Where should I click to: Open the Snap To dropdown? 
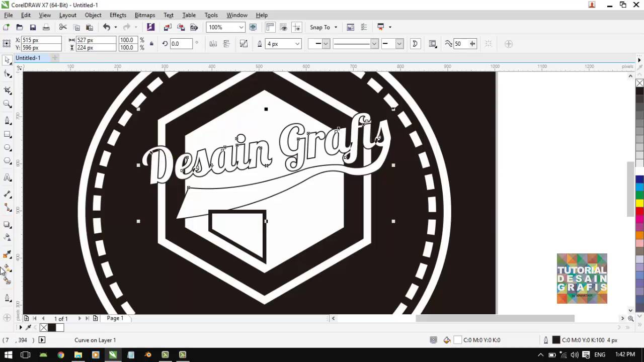(323, 27)
